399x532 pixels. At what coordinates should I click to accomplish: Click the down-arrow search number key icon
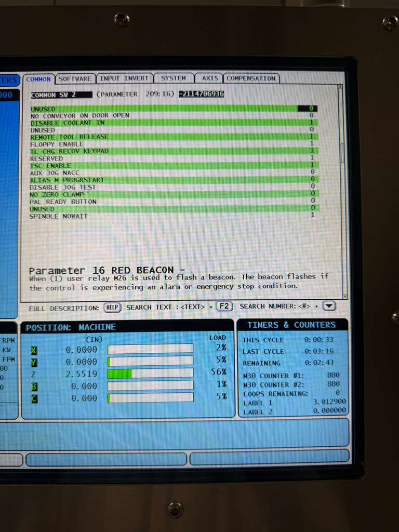[329, 306]
